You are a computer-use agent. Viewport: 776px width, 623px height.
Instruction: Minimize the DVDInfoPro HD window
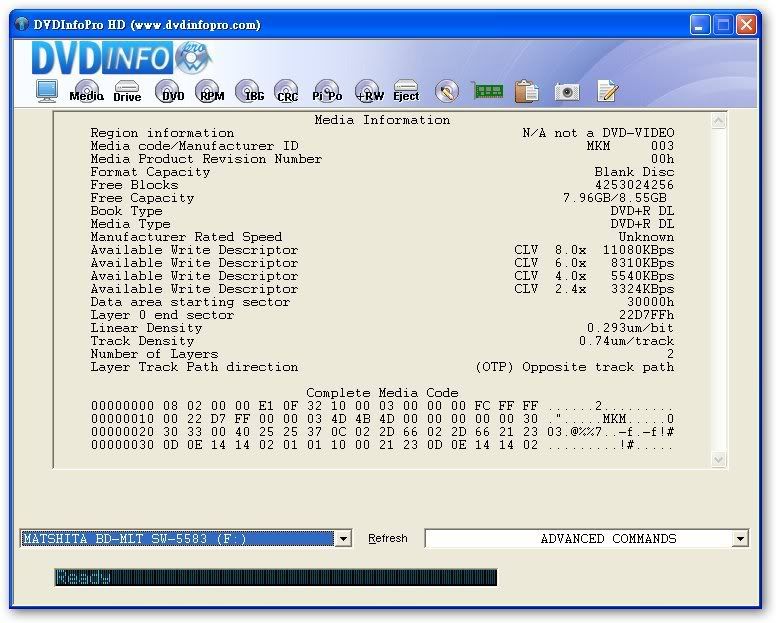700,24
